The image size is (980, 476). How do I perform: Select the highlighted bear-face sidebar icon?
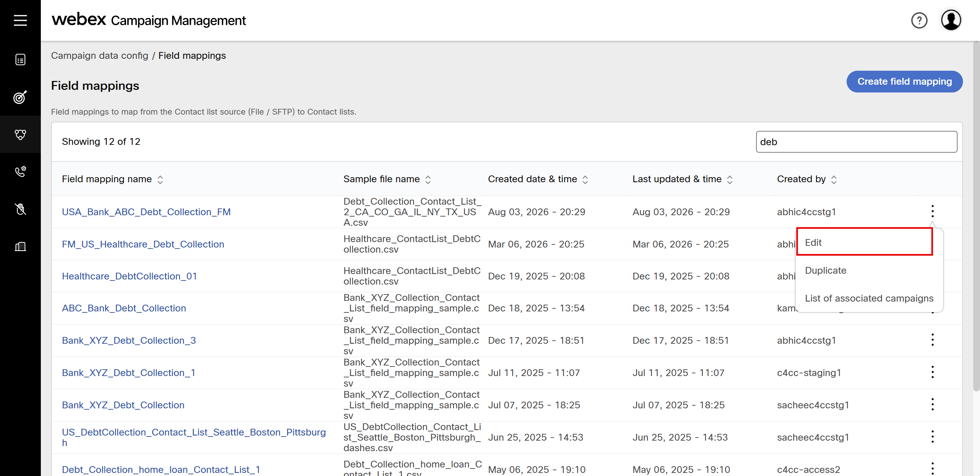(x=20, y=134)
